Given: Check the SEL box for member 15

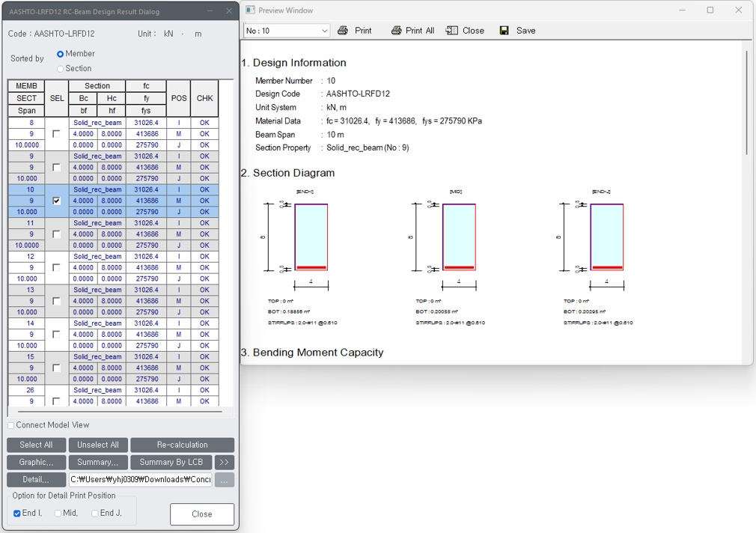Looking at the screenshot, I should 56,368.
